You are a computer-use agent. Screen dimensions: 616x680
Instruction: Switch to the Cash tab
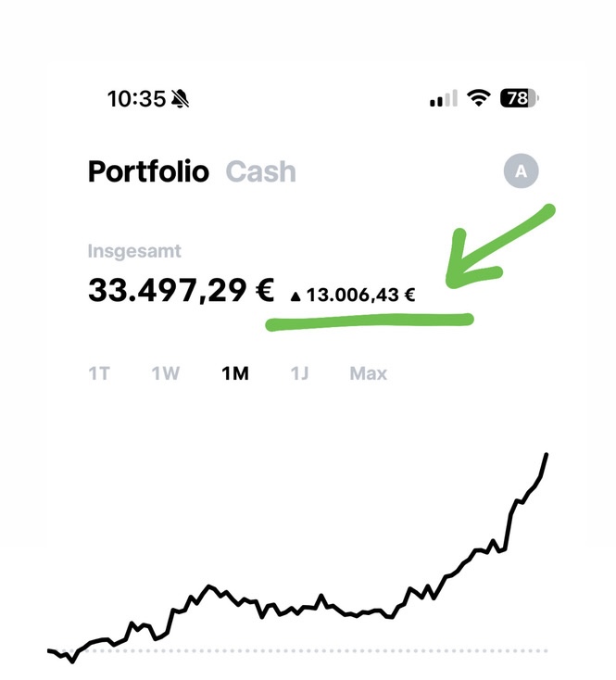pos(260,171)
